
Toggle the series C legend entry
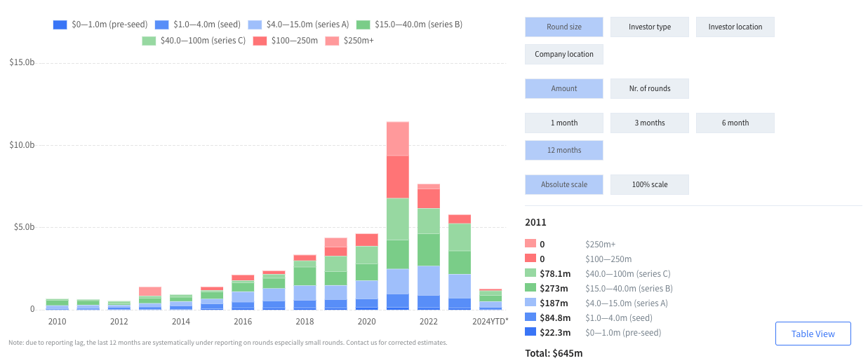coord(193,41)
